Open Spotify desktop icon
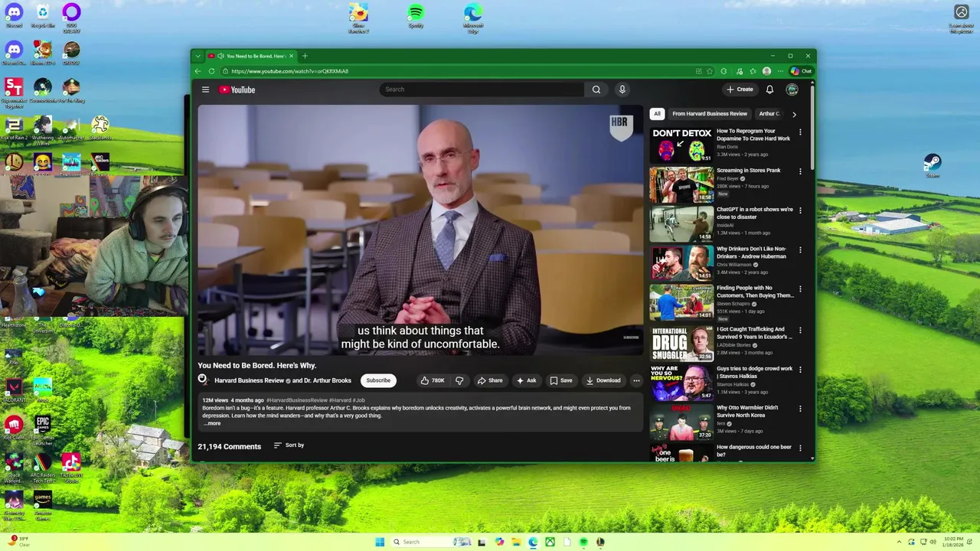 click(416, 15)
